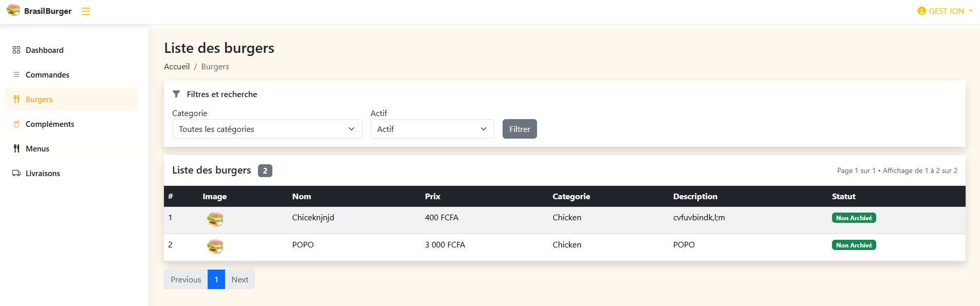Click the Menus fork and knife icon
The height and width of the screenshot is (306, 980).
coord(16,148)
